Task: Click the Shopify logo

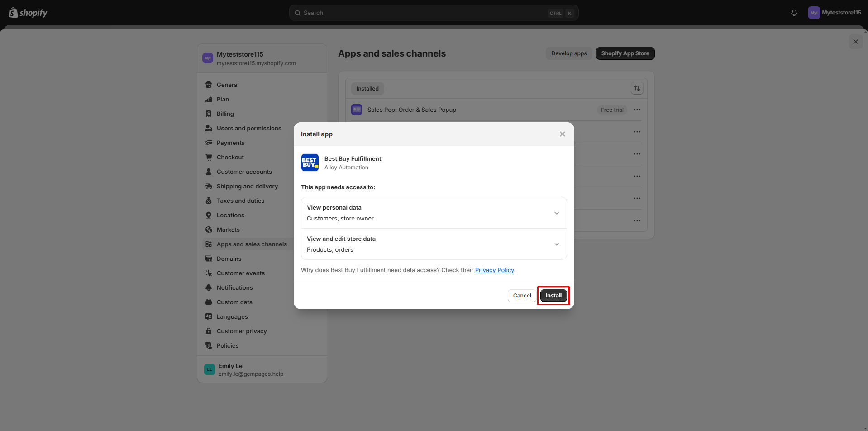Action: tap(28, 13)
